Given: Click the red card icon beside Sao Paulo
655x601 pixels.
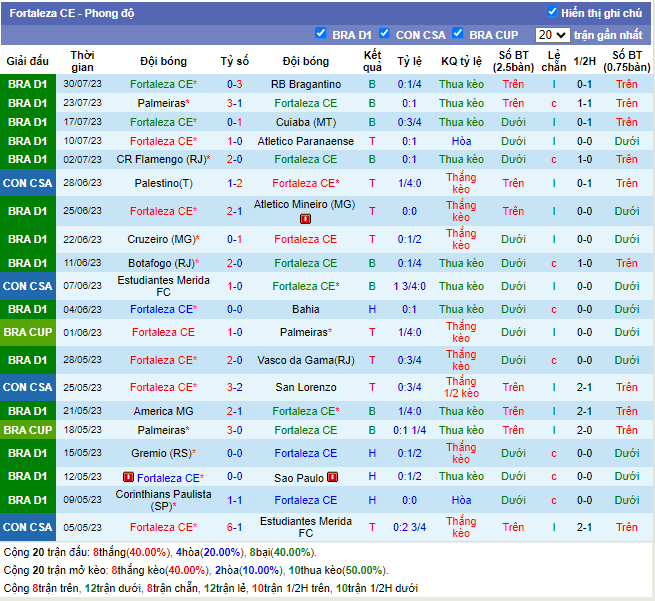Looking at the screenshot, I should click(332, 478).
